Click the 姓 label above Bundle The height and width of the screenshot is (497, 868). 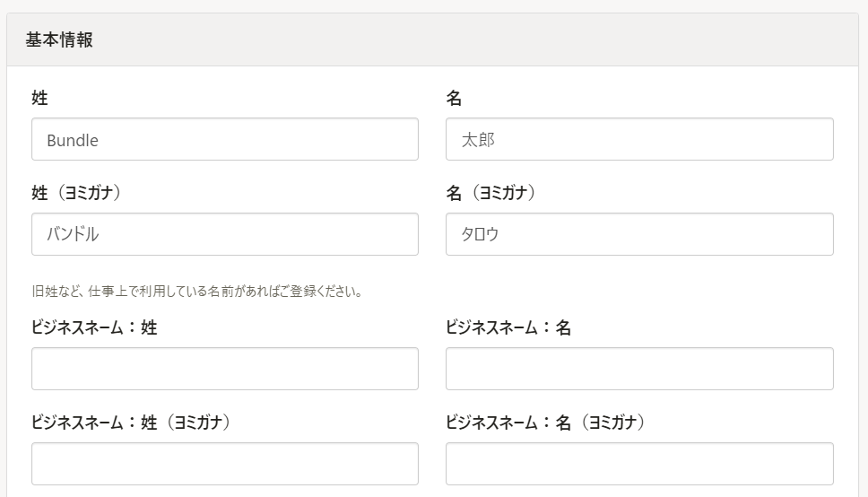pyautogui.click(x=39, y=99)
